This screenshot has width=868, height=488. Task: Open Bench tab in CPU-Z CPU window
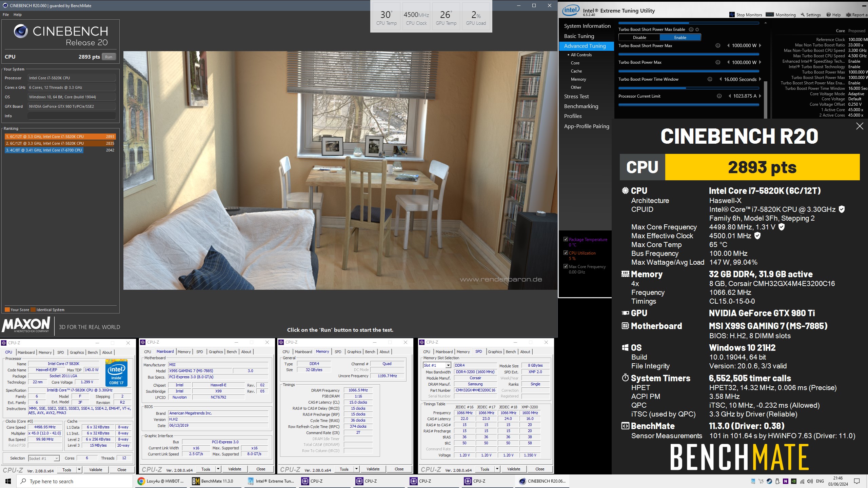coord(93,352)
